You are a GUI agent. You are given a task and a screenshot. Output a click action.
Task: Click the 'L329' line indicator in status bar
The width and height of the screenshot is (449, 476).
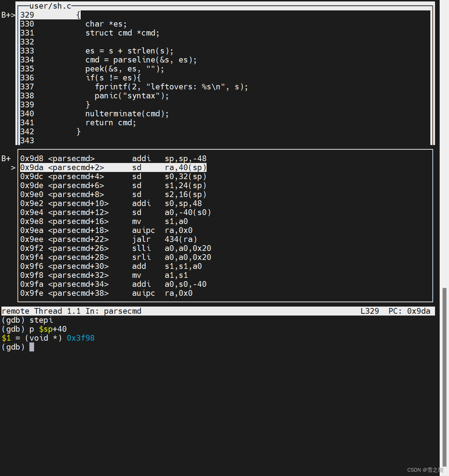[370, 311]
